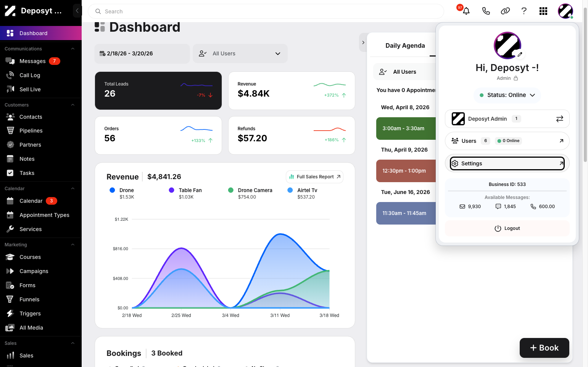588x367 pixels.
Task: Click the Settings button in profile panel
Action: pyautogui.click(x=507, y=163)
